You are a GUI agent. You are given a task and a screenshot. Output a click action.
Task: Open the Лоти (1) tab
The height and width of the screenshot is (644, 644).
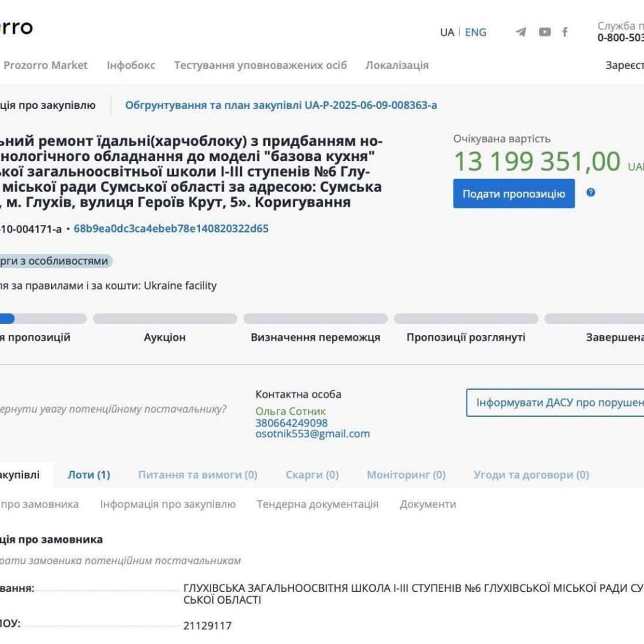89,475
